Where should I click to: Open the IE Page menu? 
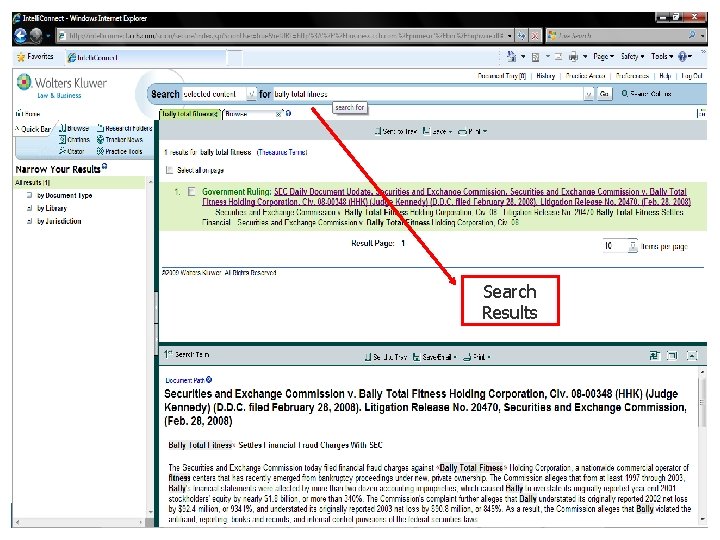603,56
